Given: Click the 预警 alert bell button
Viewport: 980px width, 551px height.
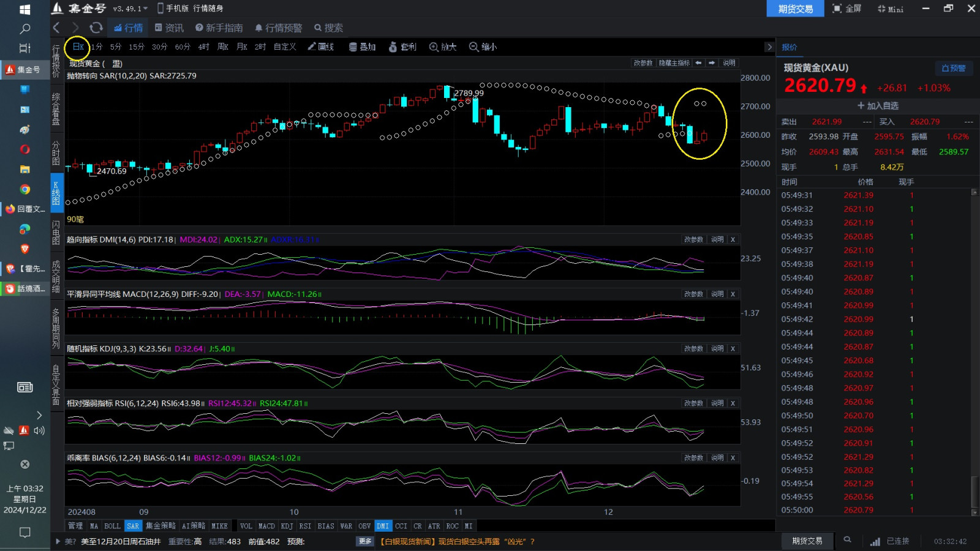Looking at the screenshot, I should coord(953,68).
